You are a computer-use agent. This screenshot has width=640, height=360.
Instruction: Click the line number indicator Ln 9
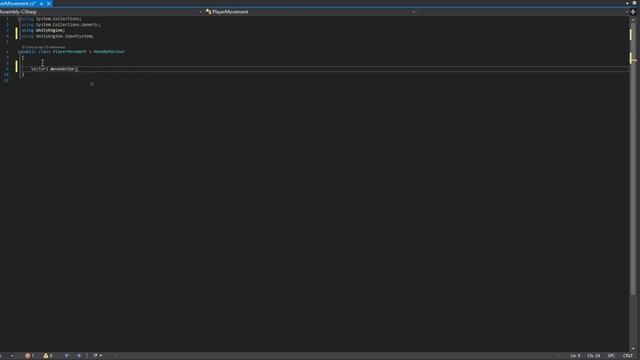(x=575, y=356)
